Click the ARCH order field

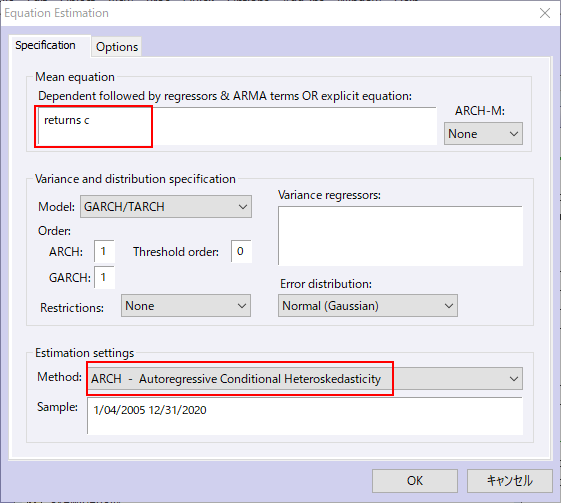tap(104, 251)
